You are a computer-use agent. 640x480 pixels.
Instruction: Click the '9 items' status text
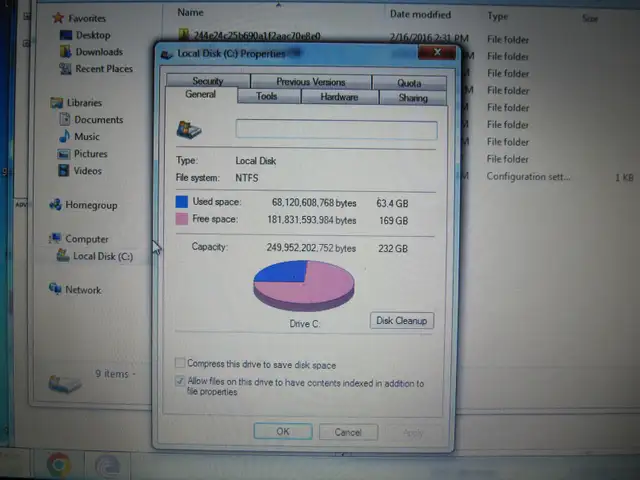[x=112, y=374]
